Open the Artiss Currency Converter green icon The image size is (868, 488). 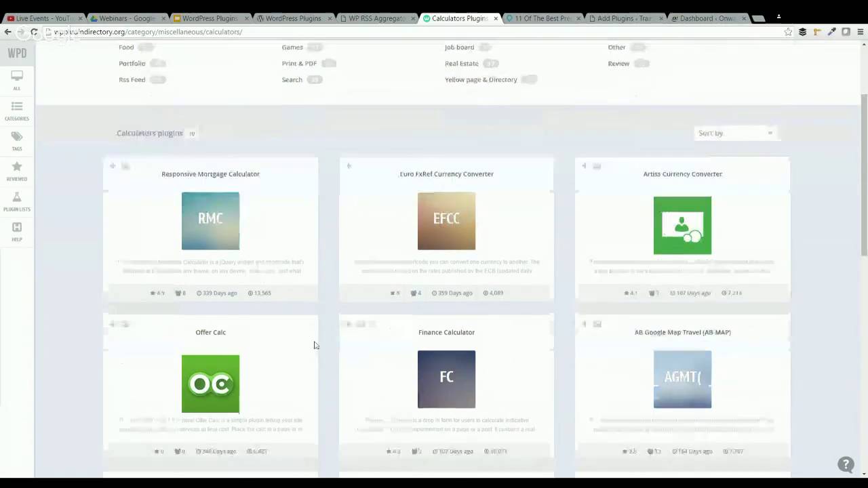pos(682,225)
